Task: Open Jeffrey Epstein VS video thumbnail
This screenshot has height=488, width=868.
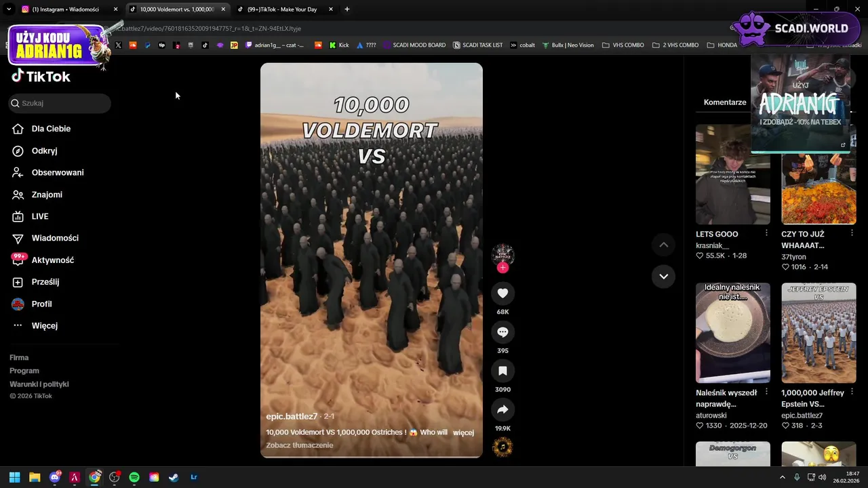Action: [x=818, y=333]
